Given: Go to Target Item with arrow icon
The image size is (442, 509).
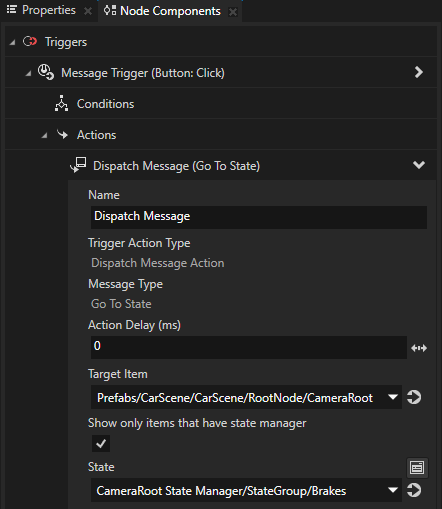Looking at the screenshot, I should click(x=414, y=397).
